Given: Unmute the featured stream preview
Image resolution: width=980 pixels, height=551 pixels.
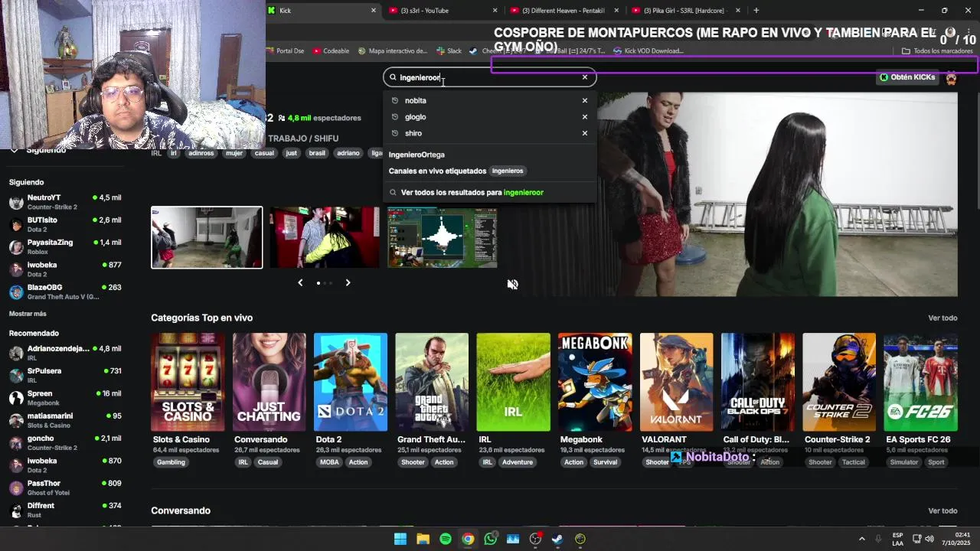Looking at the screenshot, I should pyautogui.click(x=513, y=284).
